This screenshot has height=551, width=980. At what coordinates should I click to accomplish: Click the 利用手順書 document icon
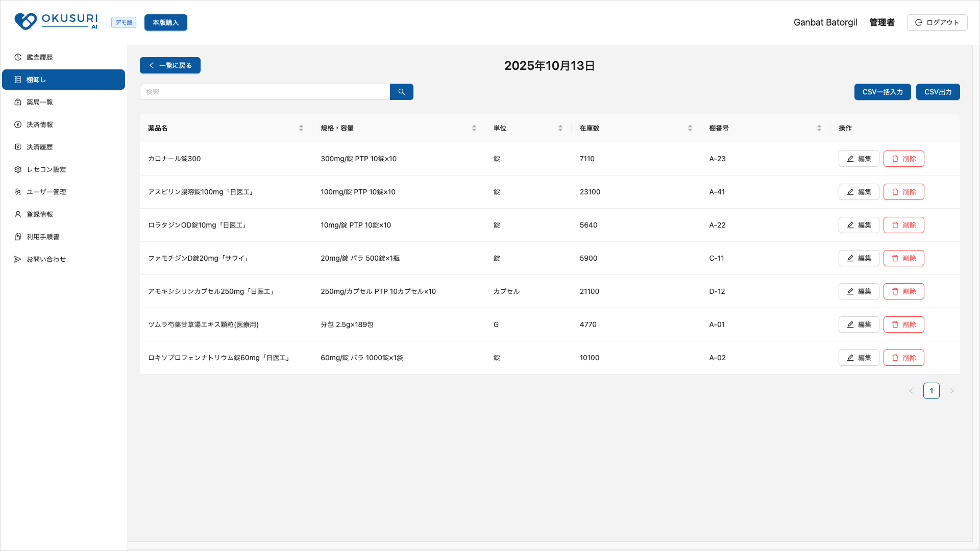[18, 237]
